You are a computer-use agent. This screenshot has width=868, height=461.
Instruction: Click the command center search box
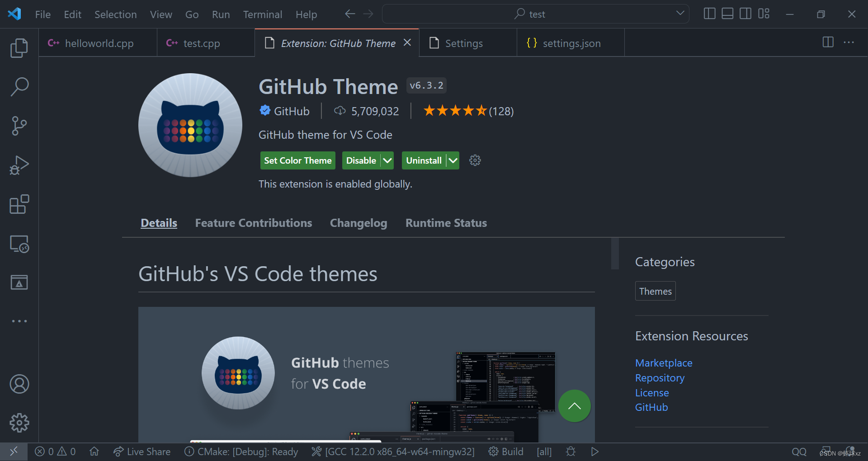point(535,14)
